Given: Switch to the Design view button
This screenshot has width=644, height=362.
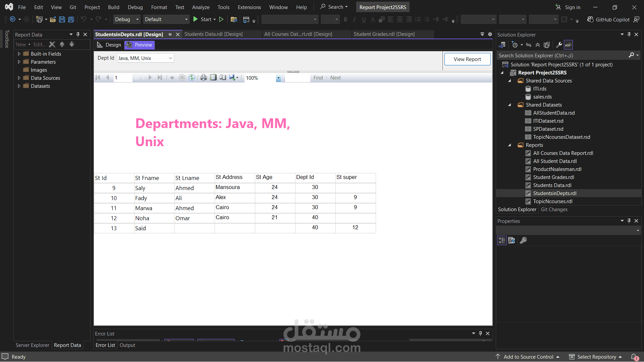Looking at the screenshot, I should point(109,45).
